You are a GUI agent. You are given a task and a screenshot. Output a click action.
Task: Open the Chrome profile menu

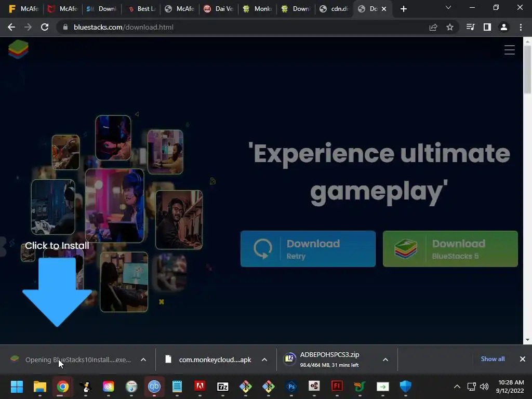504,27
